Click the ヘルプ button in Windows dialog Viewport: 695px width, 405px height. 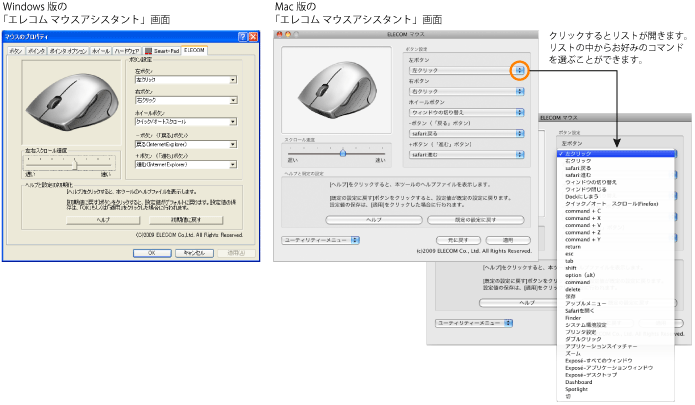103,220
